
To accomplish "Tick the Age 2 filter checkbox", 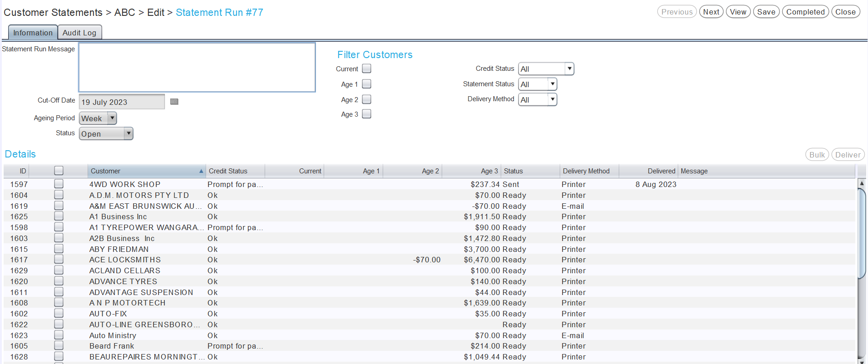I will click(367, 99).
